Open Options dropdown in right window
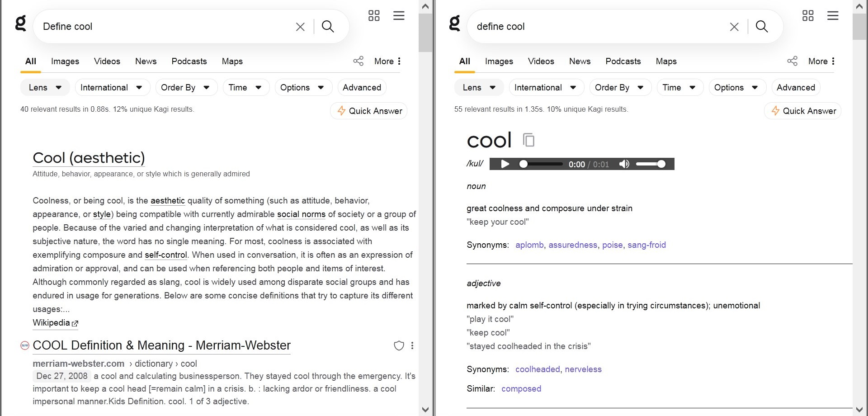The height and width of the screenshot is (416, 868). coord(737,87)
